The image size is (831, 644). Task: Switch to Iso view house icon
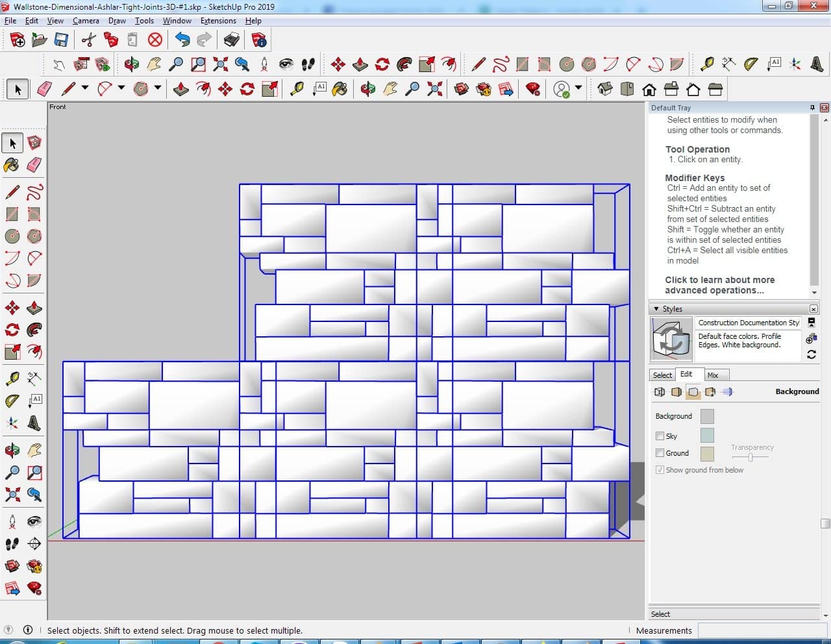pyautogui.click(x=605, y=89)
